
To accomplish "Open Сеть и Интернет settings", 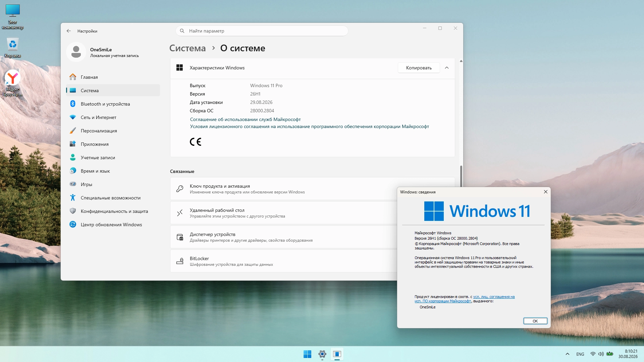I will coord(113,117).
